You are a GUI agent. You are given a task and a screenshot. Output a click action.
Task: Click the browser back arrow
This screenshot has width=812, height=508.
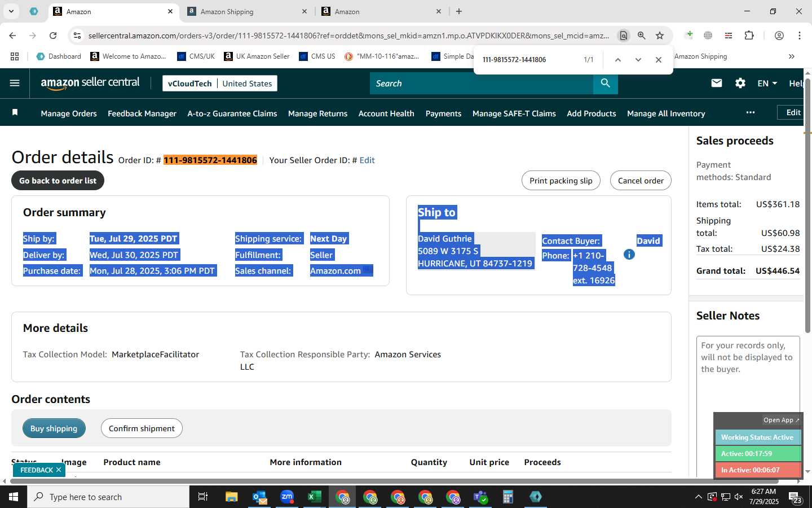(12, 36)
